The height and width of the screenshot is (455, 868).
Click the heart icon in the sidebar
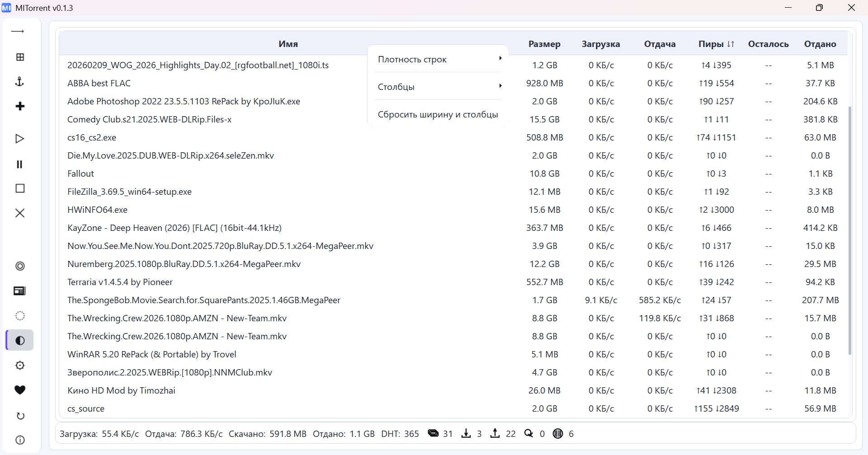pyautogui.click(x=19, y=390)
